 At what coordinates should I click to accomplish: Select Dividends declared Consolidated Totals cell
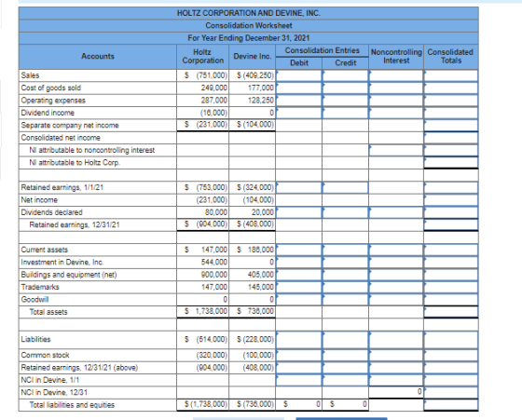coord(451,212)
